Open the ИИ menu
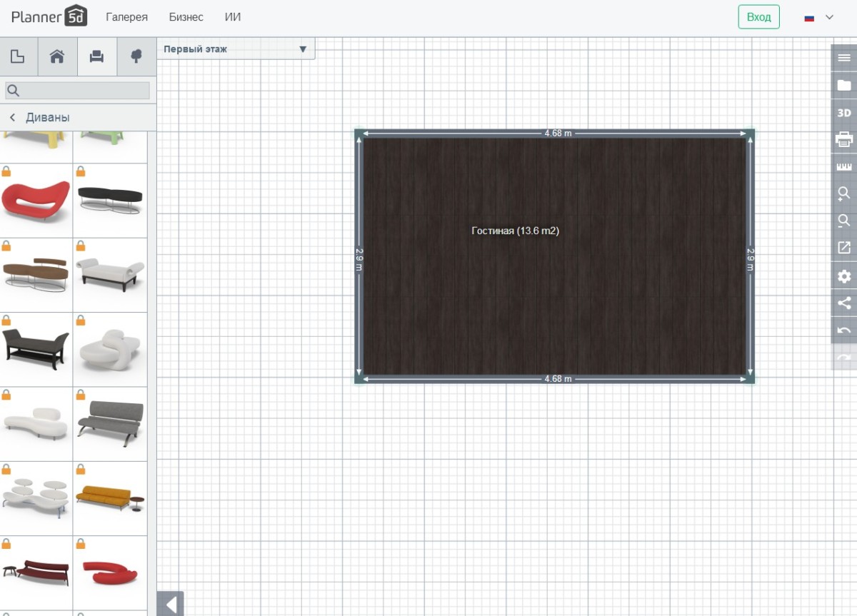The width and height of the screenshot is (857, 616). pos(233,17)
